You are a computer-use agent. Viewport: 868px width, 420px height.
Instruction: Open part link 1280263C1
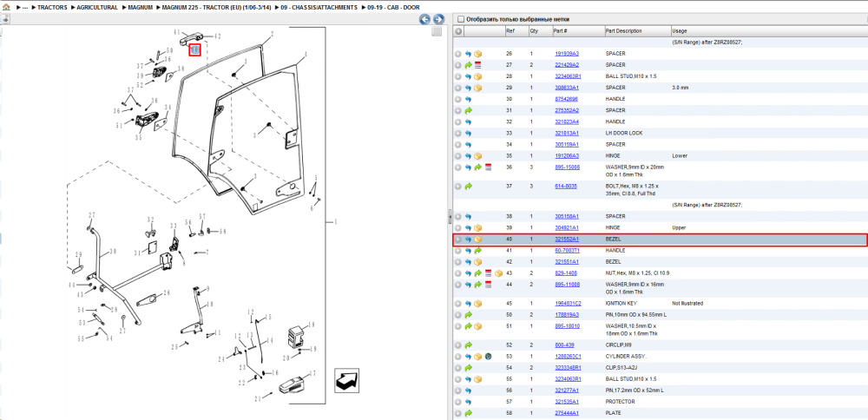[568, 357]
